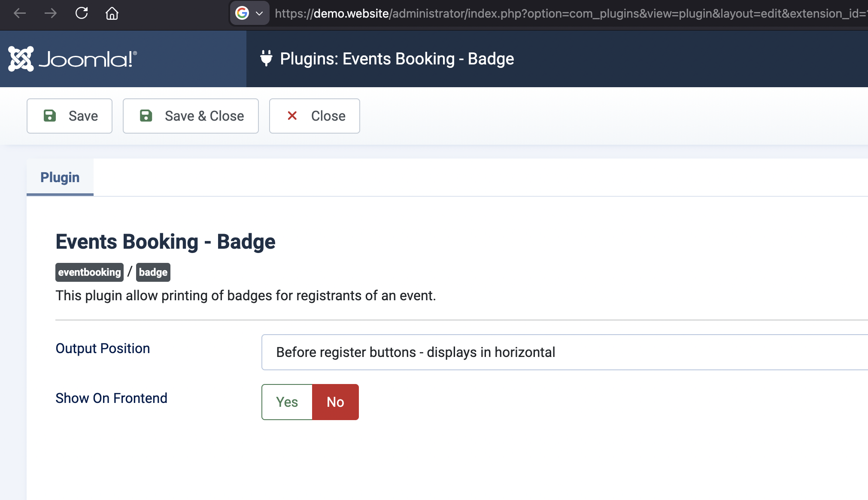Image resolution: width=868 pixels, height=500 pixels.
Task: Click the Joomla logo
Action: [73, 59]
